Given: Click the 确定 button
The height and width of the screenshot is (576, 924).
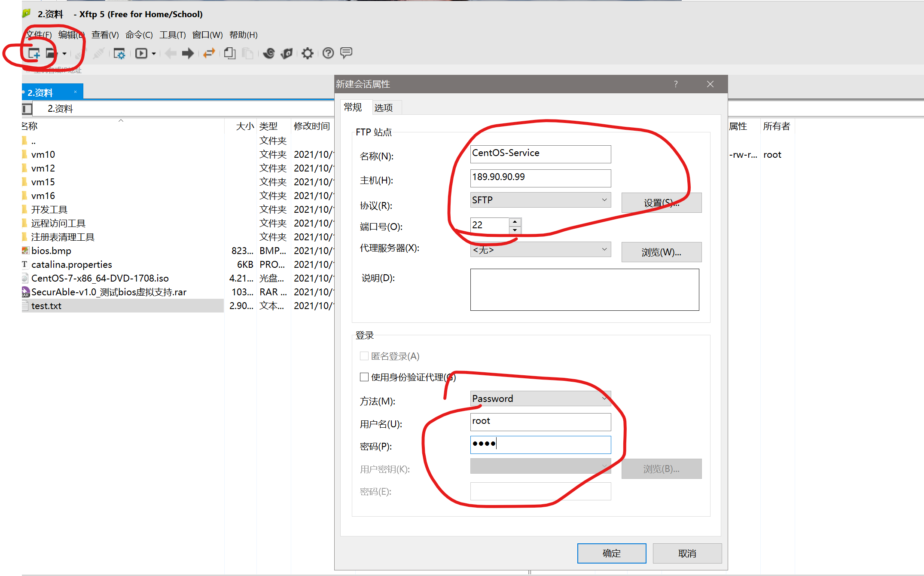Looking at the screenshot, I should coord(611,553).
